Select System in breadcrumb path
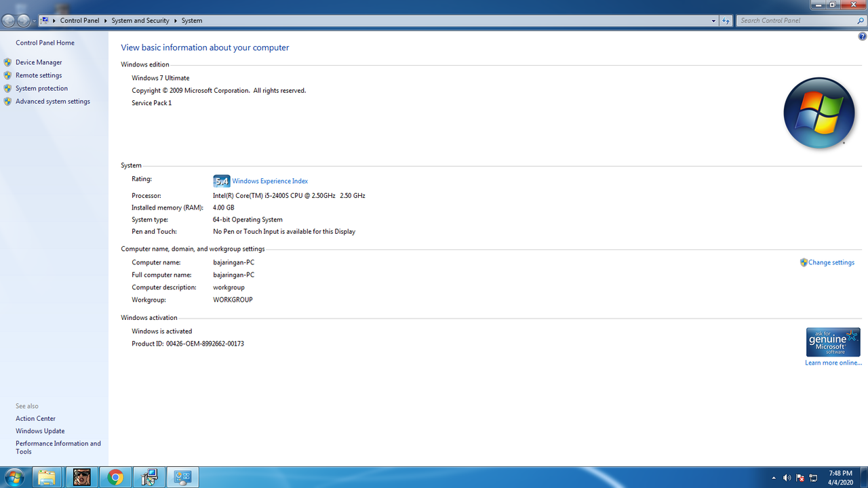 (x=192, y=20)
